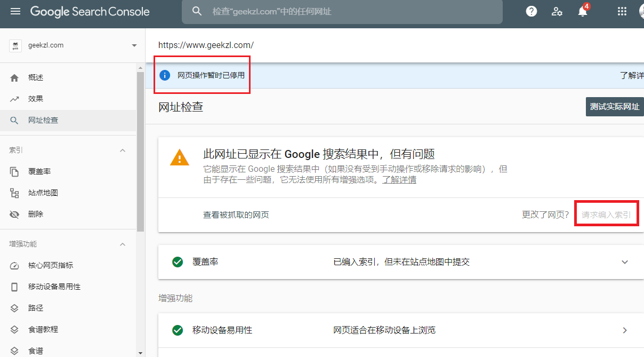Click the green check icon beside 覆盖率
Viewport: 644px width, 357px height.
pos(178,262)
